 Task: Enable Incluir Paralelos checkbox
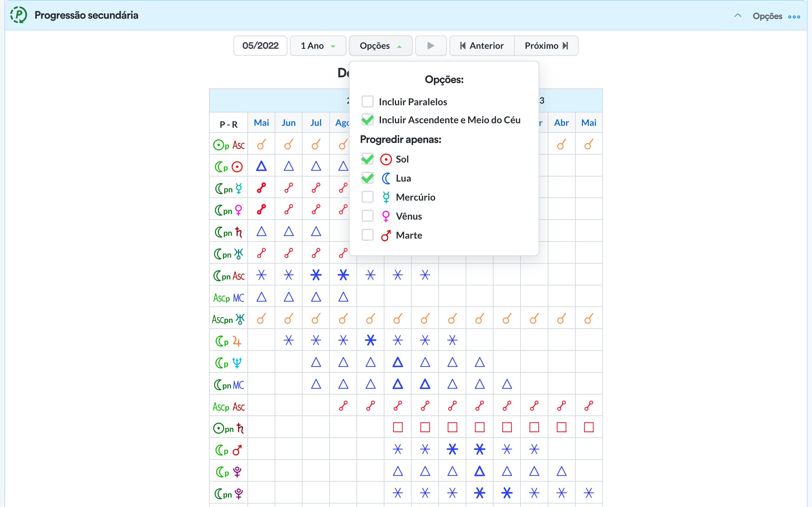[367, 101]
